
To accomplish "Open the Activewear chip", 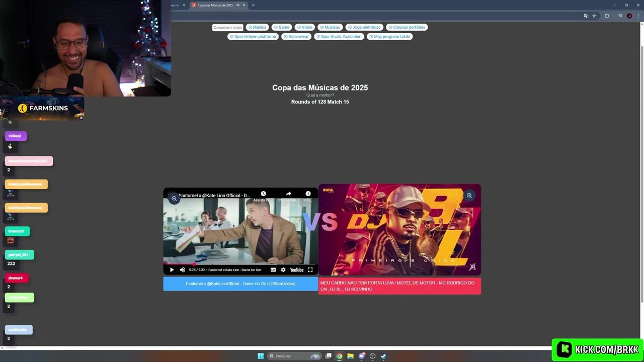I will [x=296, y=36].
